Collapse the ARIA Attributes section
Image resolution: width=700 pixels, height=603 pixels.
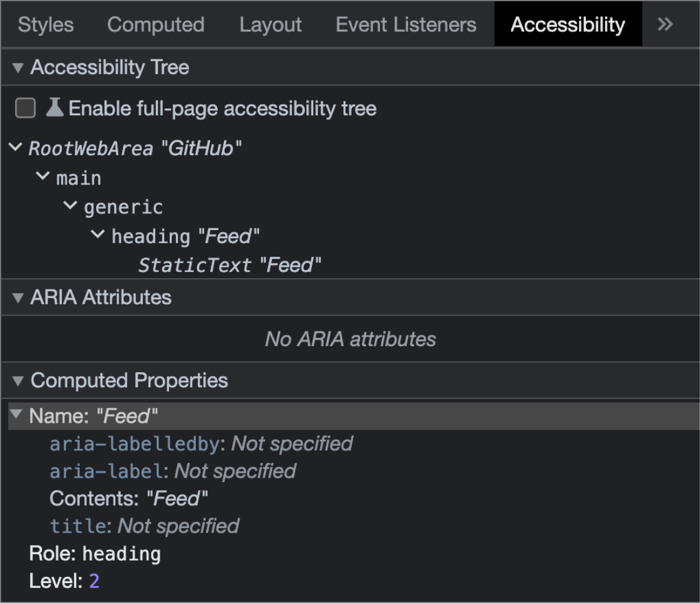click(18, 297)
